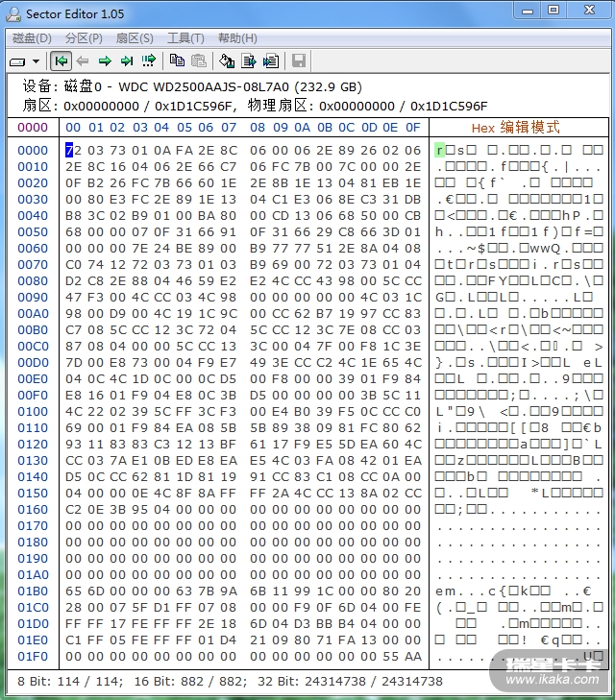The width and height of the screenshot is (615, 700).
Task: Click the export sector to file icon
Action: coord(249,60)
